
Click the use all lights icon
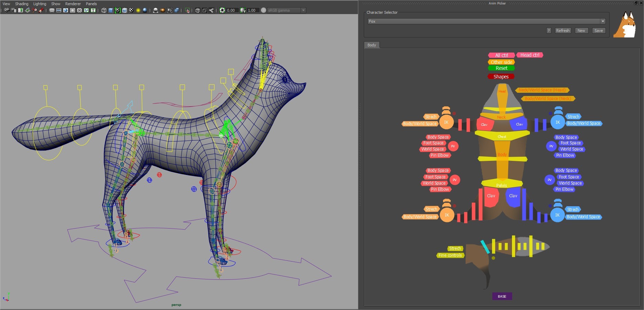(138, 10)
